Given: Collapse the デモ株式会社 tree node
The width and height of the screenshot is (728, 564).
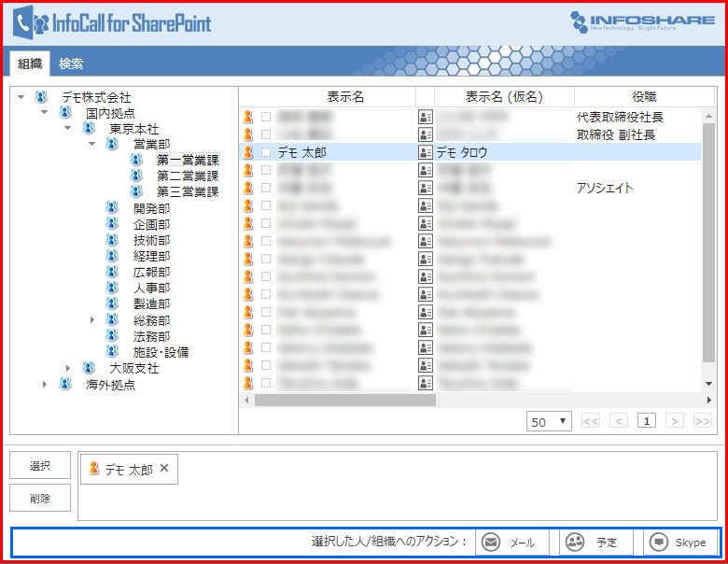Looking at the screenshot, I should (21, 97).
